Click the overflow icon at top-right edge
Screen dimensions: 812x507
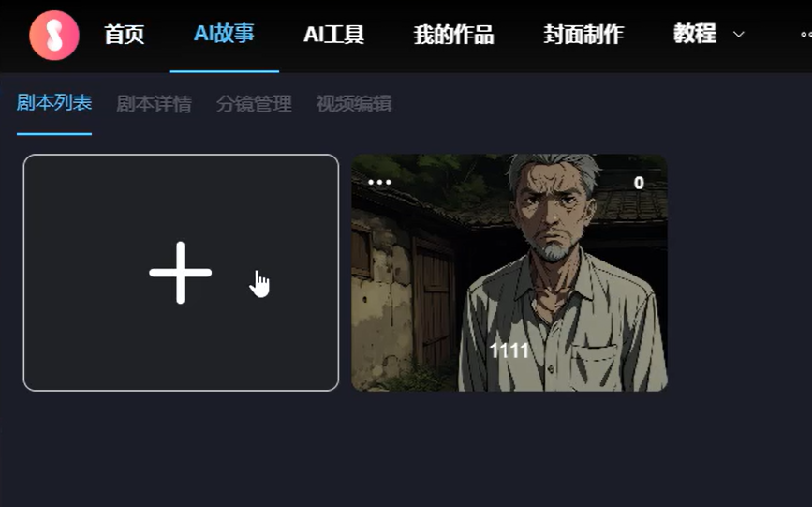coord(806,35)
